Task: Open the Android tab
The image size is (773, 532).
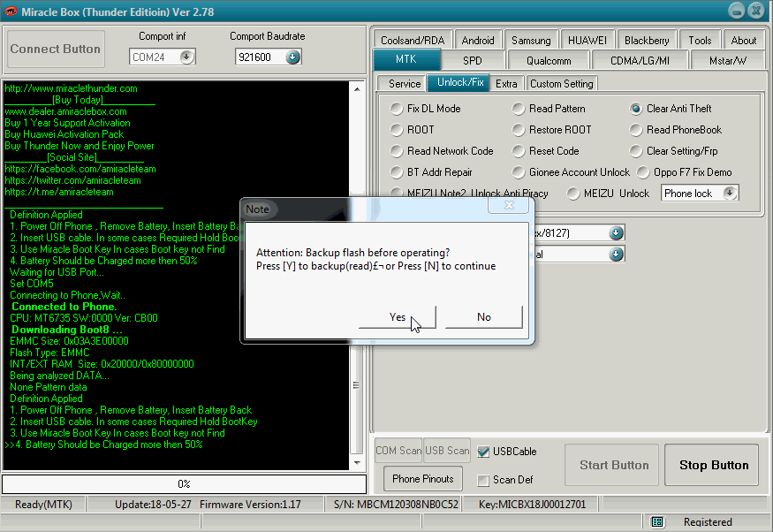Action: pos(478,40)
